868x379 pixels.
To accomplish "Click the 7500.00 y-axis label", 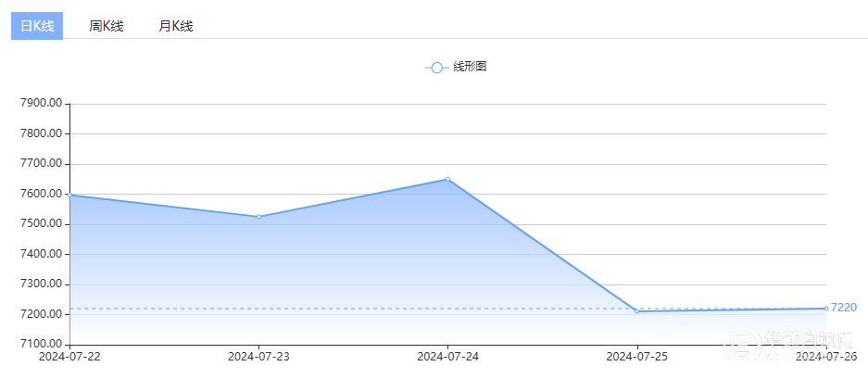I will tap(41, 224).
